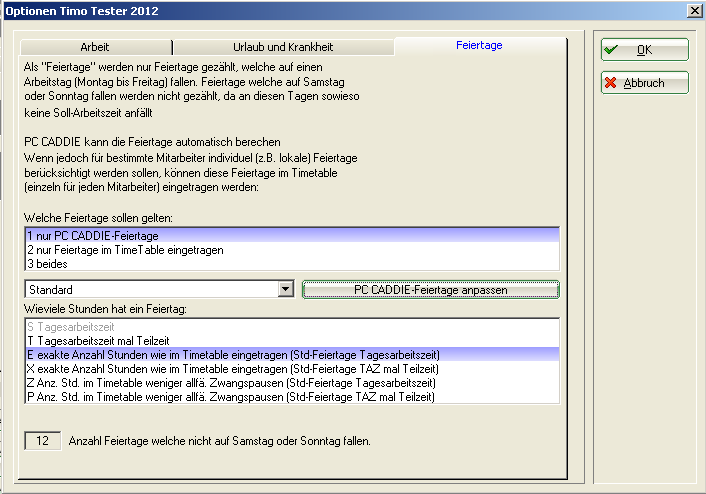Click the Anzahl Feiertage field showing 12
Image resolution: width=706 pixels, height=494 pixels.
(42, 440)
